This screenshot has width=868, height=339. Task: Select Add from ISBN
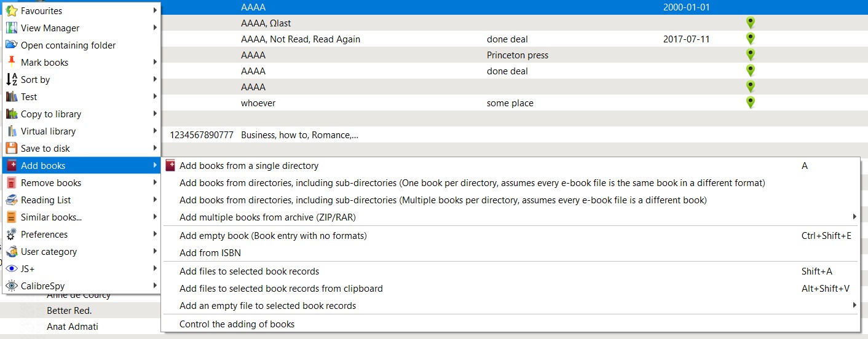pyautogui.click(x=210, y=252)
